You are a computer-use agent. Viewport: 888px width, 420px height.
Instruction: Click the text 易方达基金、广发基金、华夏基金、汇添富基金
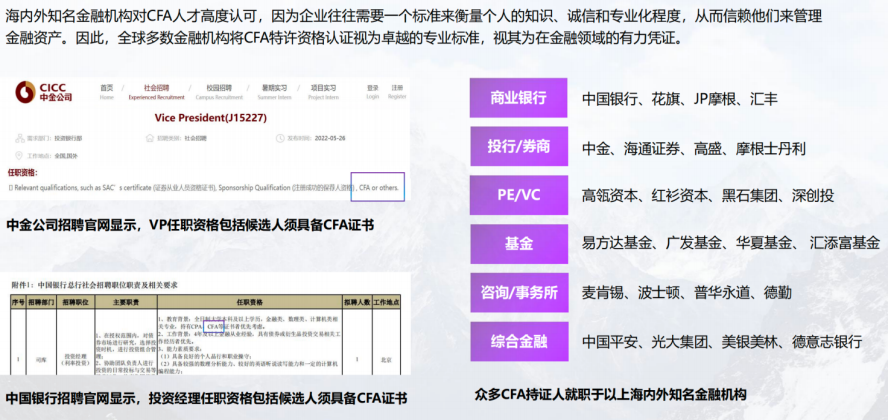(x=731, y=243)
